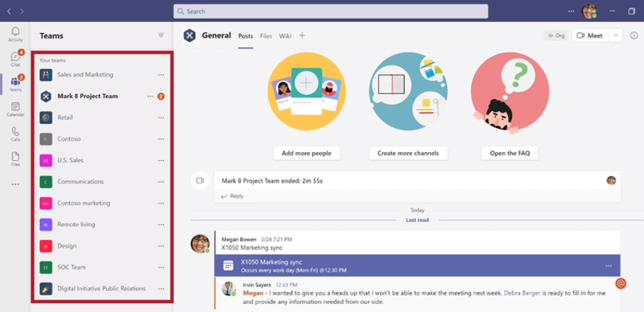Open the X1050 Marketing sync meeting card
The height and width of the screenshot is (312, 644).
(x=417, y=265)
